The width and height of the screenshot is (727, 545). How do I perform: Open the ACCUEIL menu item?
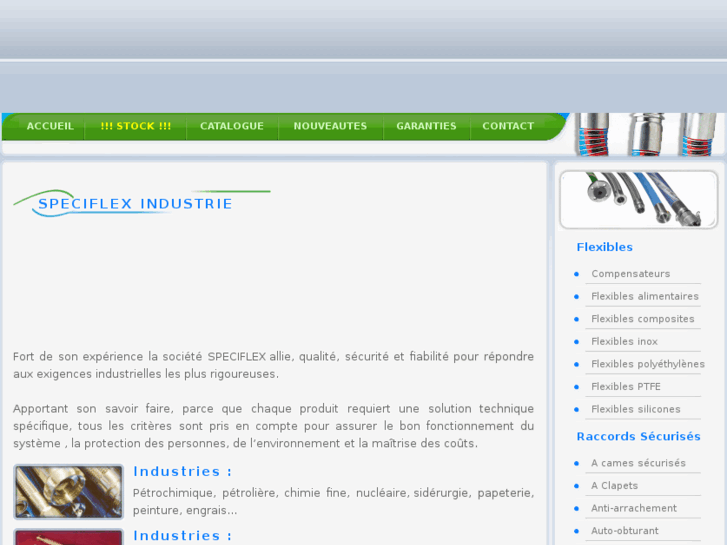(x=50, y=126)
